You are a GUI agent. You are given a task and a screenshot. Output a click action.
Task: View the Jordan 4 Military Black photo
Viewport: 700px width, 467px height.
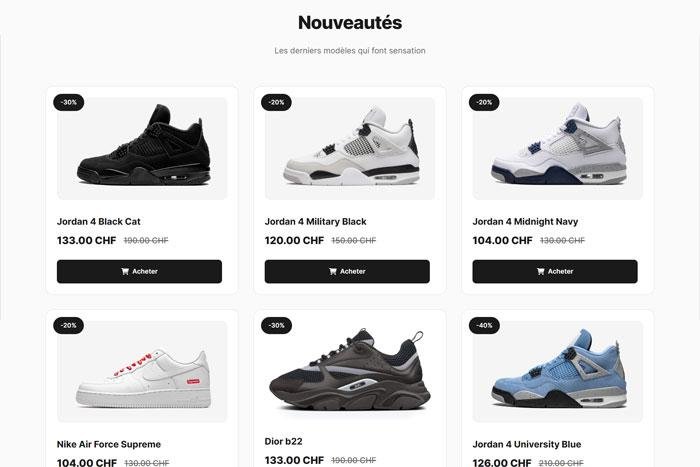(350, 148)
